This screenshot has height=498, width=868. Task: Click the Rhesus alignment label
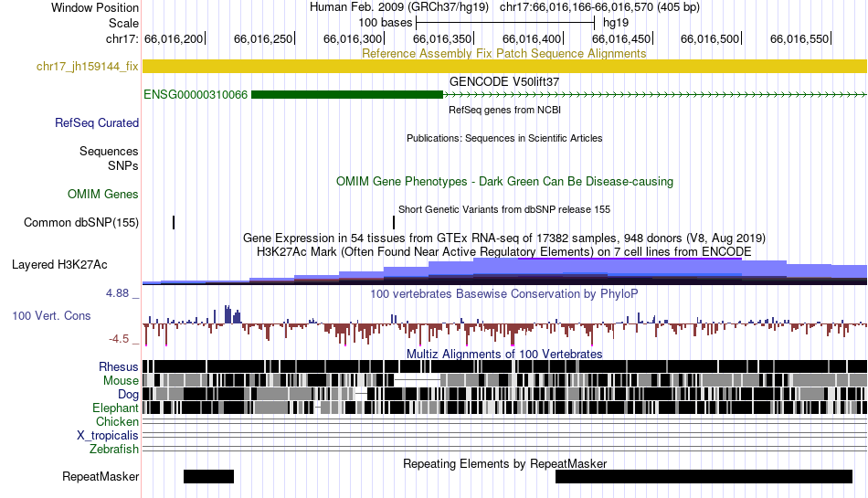(119, 366)
